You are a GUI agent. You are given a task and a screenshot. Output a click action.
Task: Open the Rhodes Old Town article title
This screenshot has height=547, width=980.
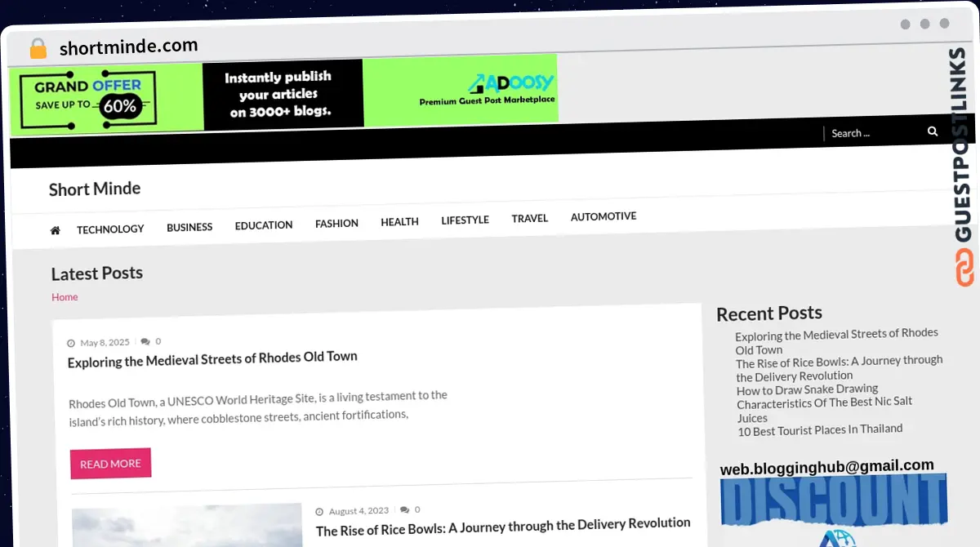tap(212, 359)
